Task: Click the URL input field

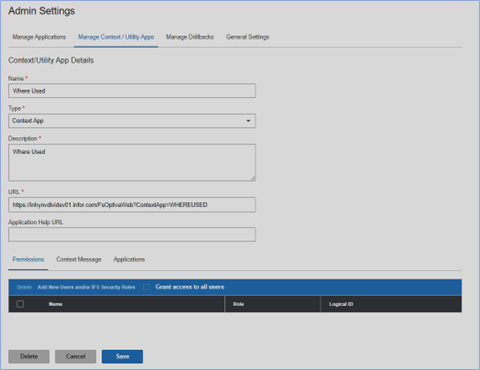Action: (x=132, y=205)
